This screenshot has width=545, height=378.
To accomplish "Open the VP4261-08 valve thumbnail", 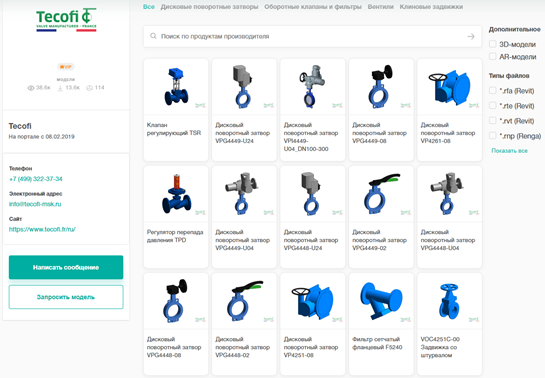I will point(449,87).
